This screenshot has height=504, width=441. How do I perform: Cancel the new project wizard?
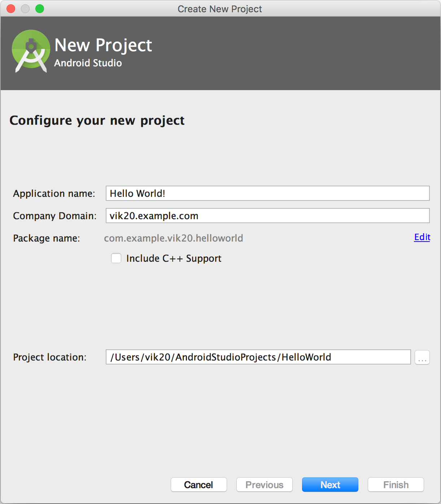point(198,485)
